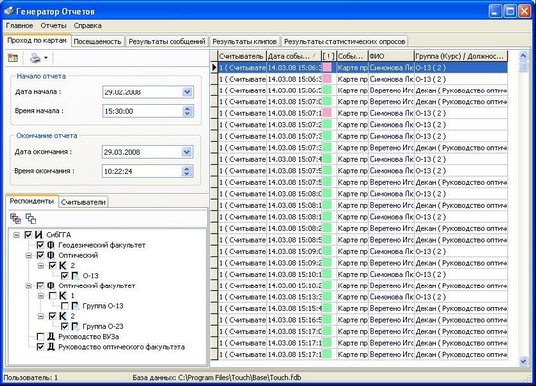The height and width of the screenshot is (386, 536).
Task: Check the course 1 checkbox
Action: pos(53,296)
